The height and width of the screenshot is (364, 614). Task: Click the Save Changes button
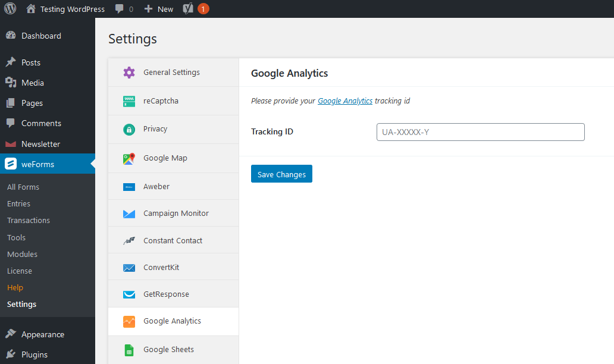coord(281,174)
